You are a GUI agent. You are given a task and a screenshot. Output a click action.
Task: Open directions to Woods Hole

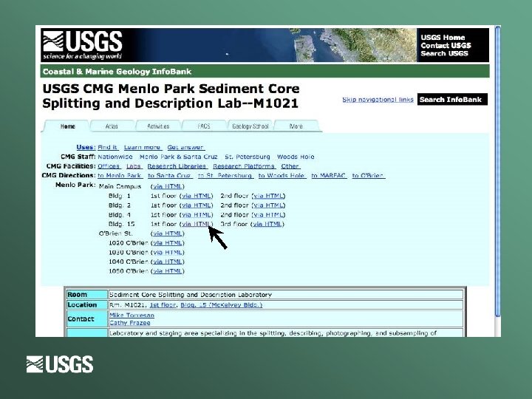pos(282,175)
